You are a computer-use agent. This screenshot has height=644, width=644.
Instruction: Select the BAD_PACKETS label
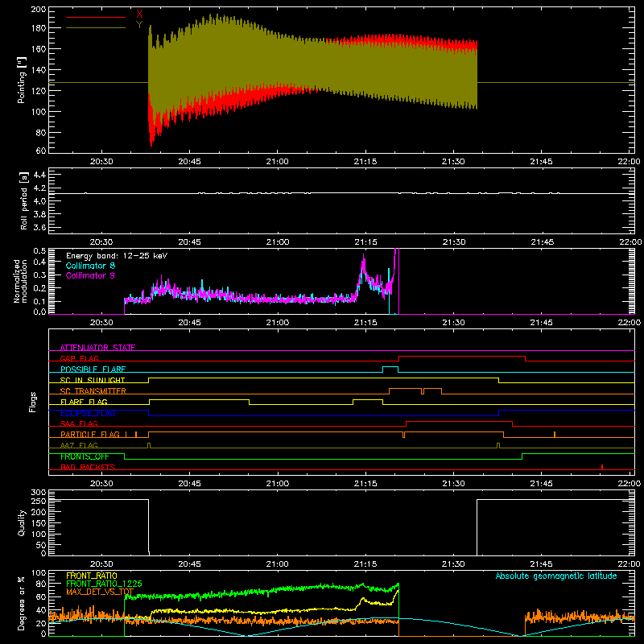88,467
